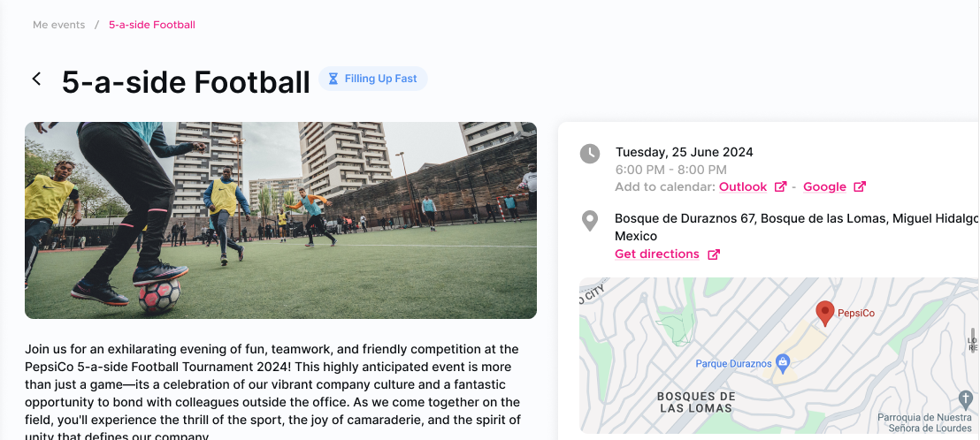Select the red PepsiCo marker on the map
980x440 pixels.
825,313
